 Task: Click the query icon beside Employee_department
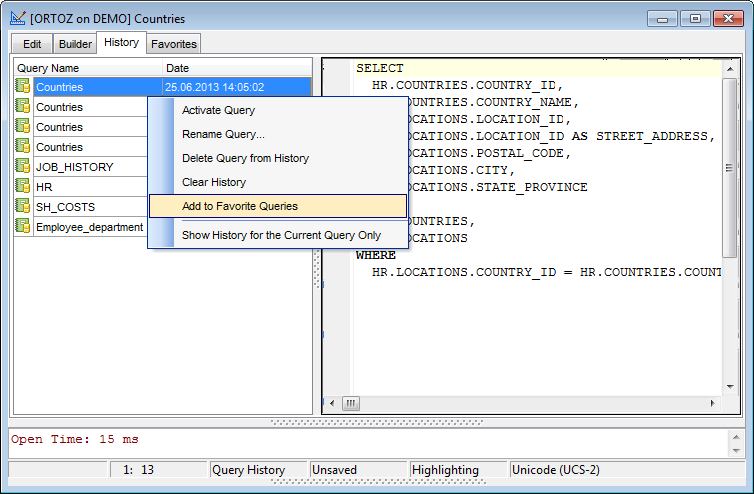coord(22,226)
